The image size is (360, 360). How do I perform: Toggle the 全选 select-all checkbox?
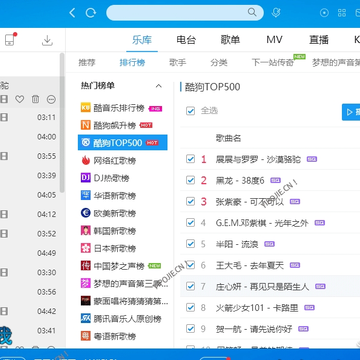click(x=190, y=111)
